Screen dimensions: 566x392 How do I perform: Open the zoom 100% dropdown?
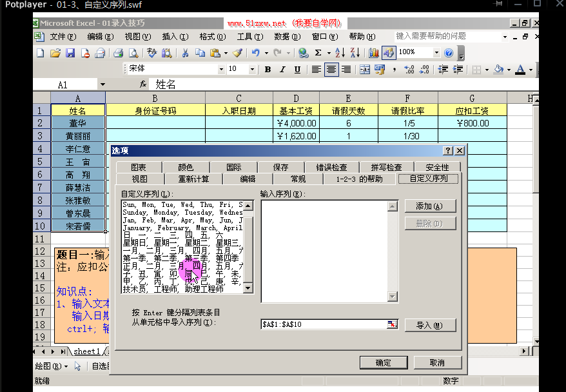point(436,53)
